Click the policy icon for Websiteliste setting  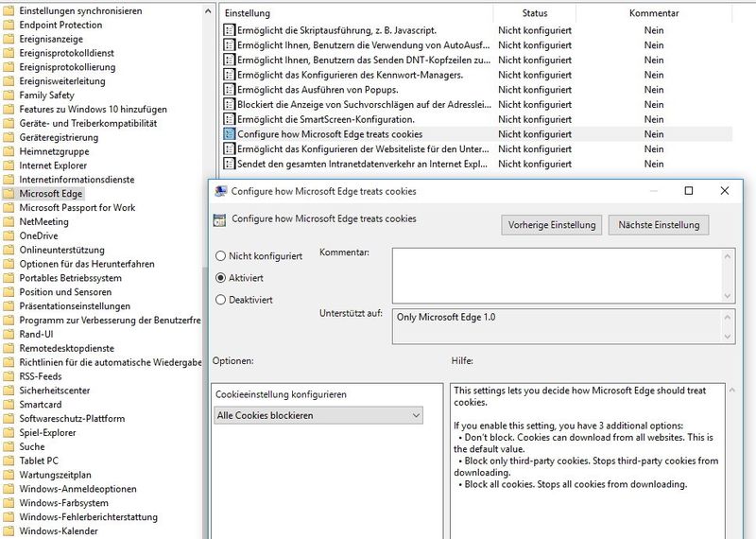229,149
